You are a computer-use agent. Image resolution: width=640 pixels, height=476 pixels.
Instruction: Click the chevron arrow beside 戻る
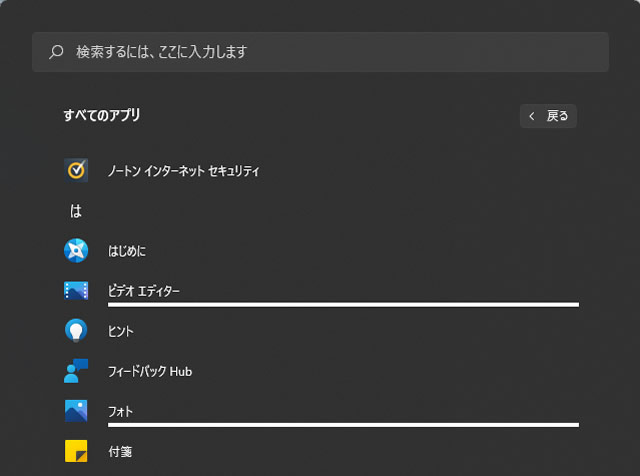pos(532,116)
